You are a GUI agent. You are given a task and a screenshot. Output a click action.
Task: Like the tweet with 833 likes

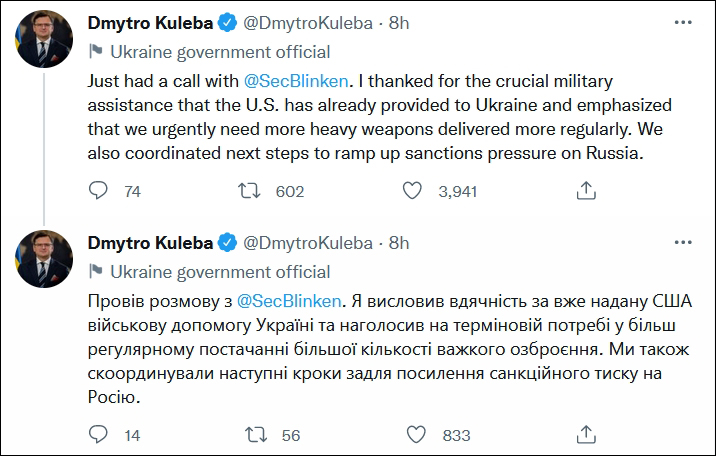click(416, 435)
